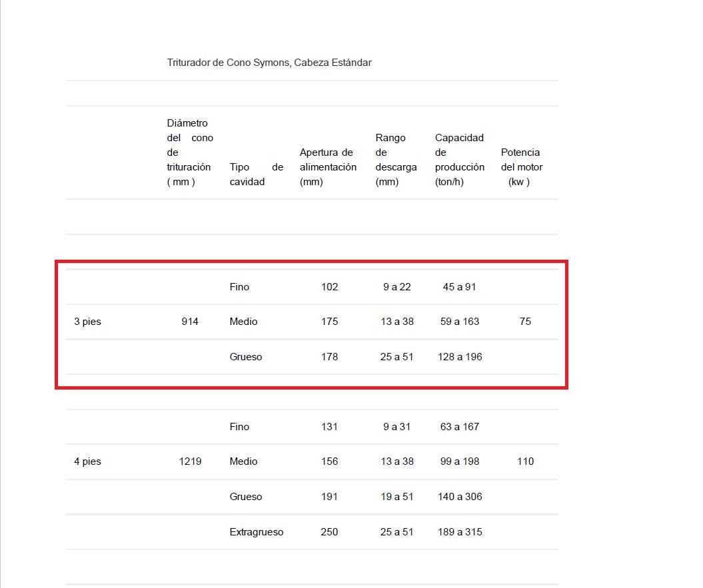Click the 'Tipo de cavidad' column header
Image resolution: width=703 pixels, height=588 pixels.
click(x=256, y=174)
